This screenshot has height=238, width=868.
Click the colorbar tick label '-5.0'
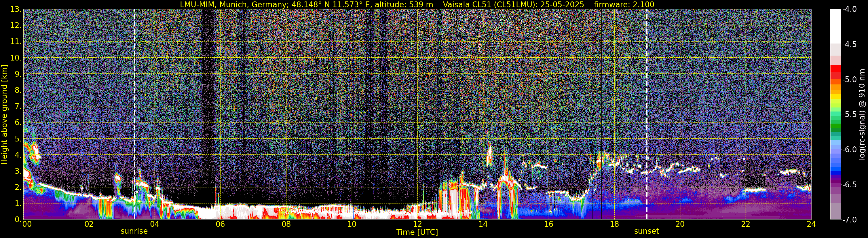[x=850, y=80]
